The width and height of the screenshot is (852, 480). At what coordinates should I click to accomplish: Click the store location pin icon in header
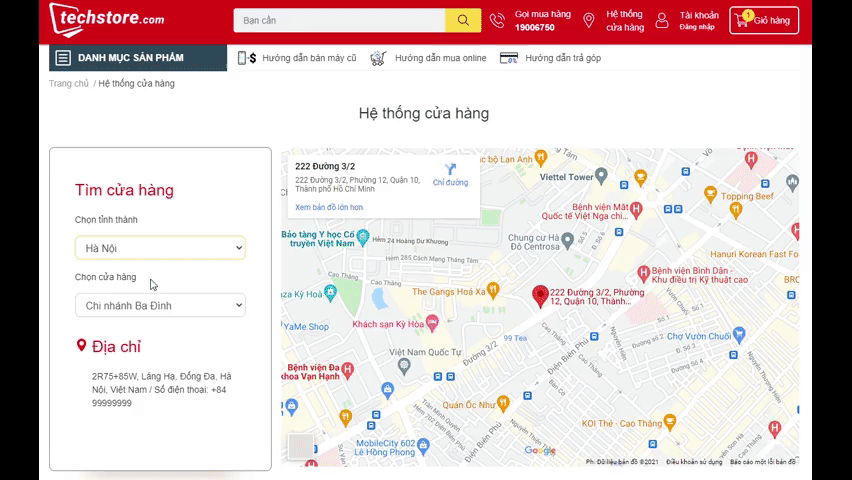click(588, 21)
